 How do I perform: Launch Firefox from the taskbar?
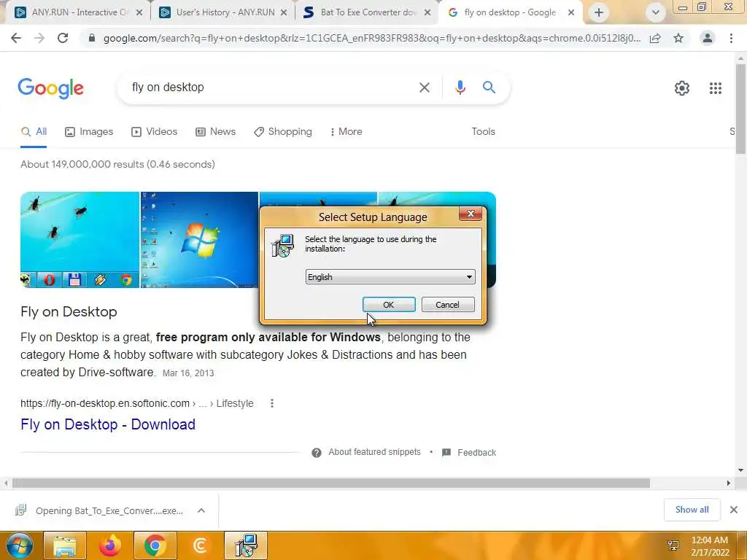pyautogui.click(x=109, y=545)
